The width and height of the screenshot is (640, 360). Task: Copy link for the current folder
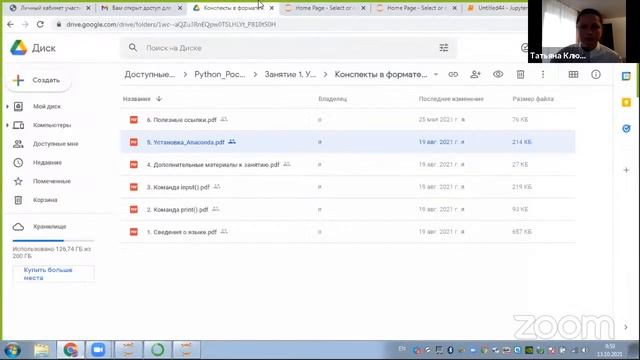click(453, 75)
